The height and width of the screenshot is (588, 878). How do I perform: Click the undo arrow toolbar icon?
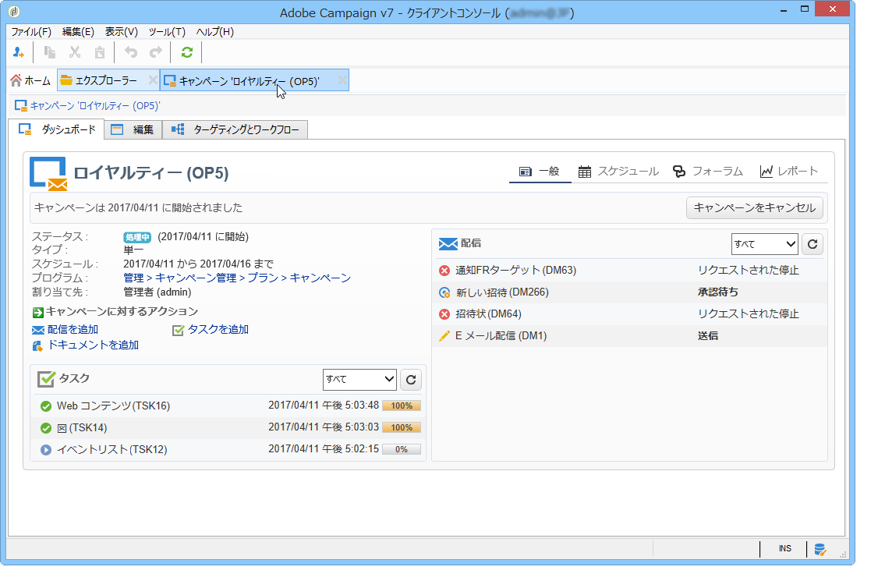tap(131, 53)
